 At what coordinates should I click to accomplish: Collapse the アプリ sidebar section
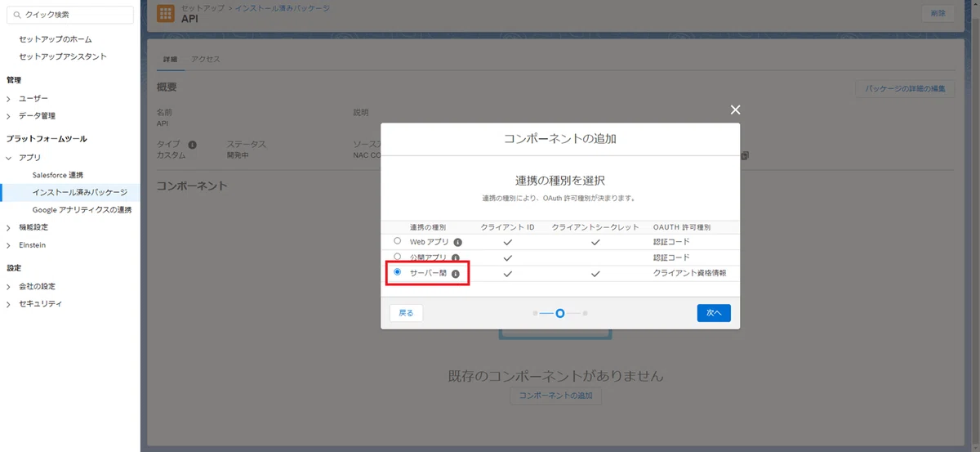9,157
